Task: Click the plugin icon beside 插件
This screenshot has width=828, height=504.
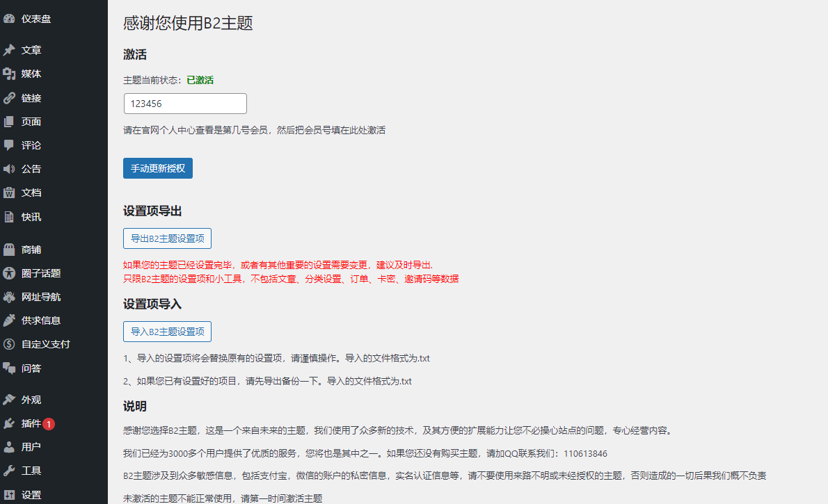Action: (x=9, y=423)
